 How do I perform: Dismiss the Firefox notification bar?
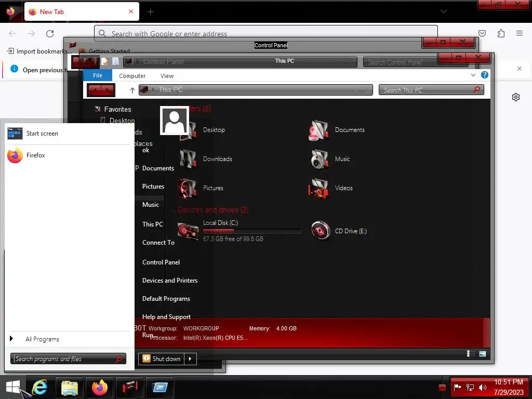(519, 69)
